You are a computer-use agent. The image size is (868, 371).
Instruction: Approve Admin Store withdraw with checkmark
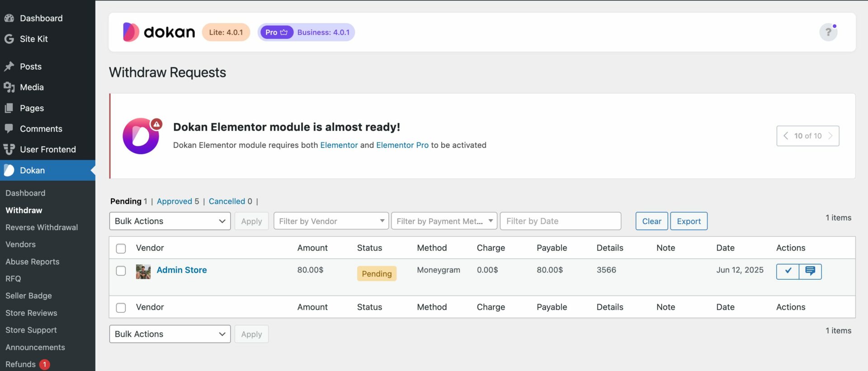(788, 271)
